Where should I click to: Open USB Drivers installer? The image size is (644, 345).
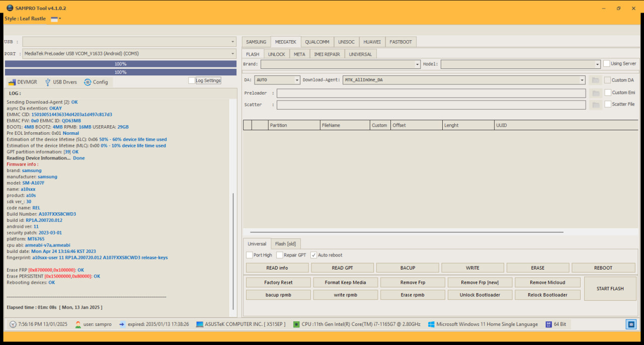(61, 82)
